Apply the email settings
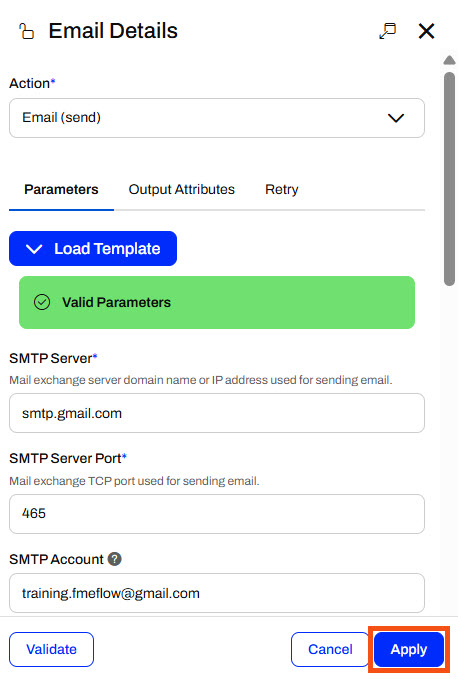Viewport: 458px width, 679px height. pyautogui.click(x=409, y=649)
